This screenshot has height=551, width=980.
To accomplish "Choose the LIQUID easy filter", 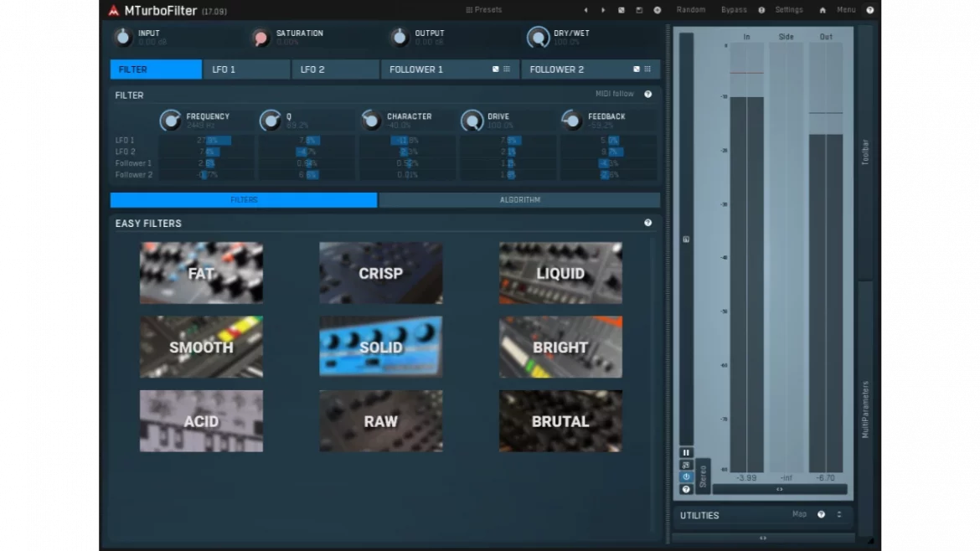I will 560,273.
